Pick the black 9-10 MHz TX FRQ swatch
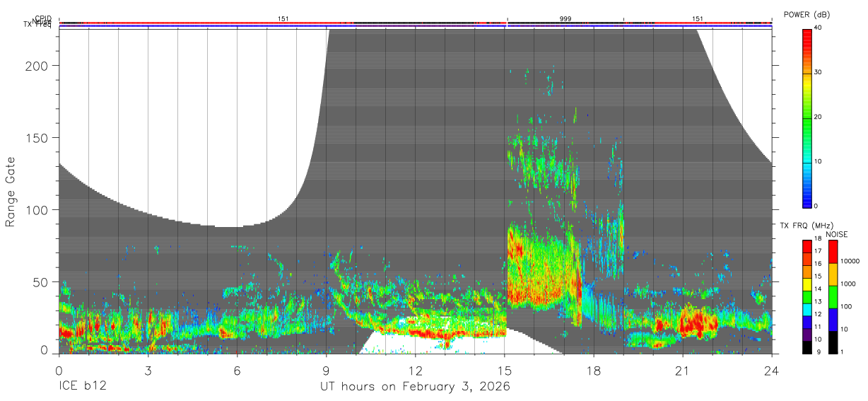The height and width of the screenshot is (401, 868). [x=807, y=347]
